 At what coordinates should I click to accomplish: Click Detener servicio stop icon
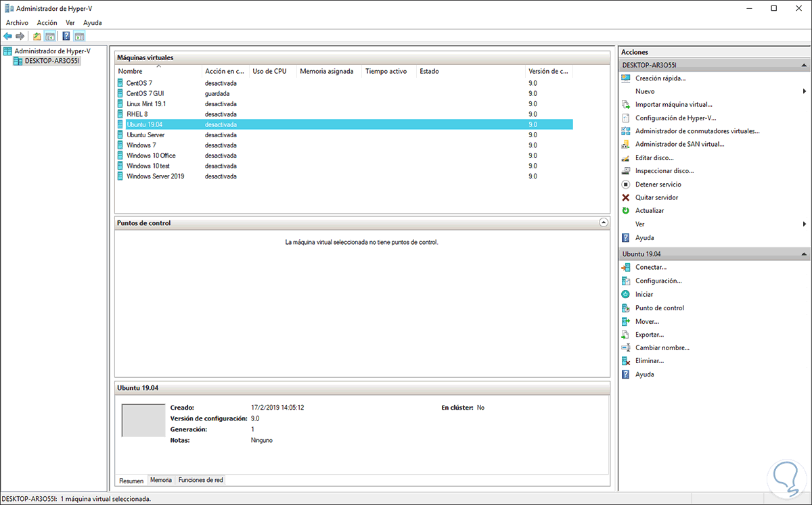pos(626,184)
